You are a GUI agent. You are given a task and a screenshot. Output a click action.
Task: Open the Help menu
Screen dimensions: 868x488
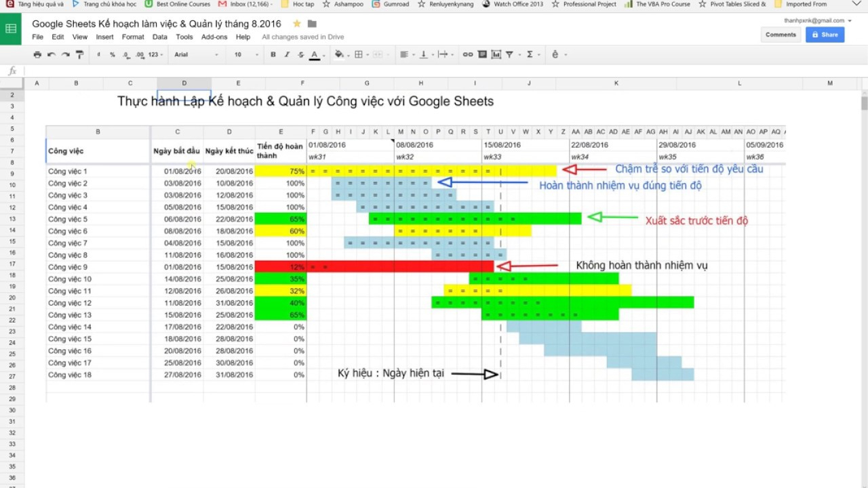[x=243, y=37]
